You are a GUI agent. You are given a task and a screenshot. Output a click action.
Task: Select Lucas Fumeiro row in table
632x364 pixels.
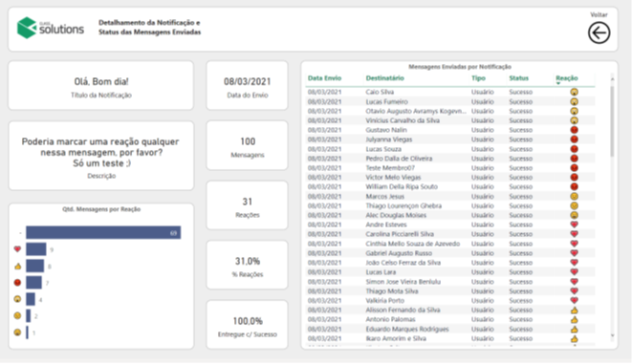tap(449, 101)
